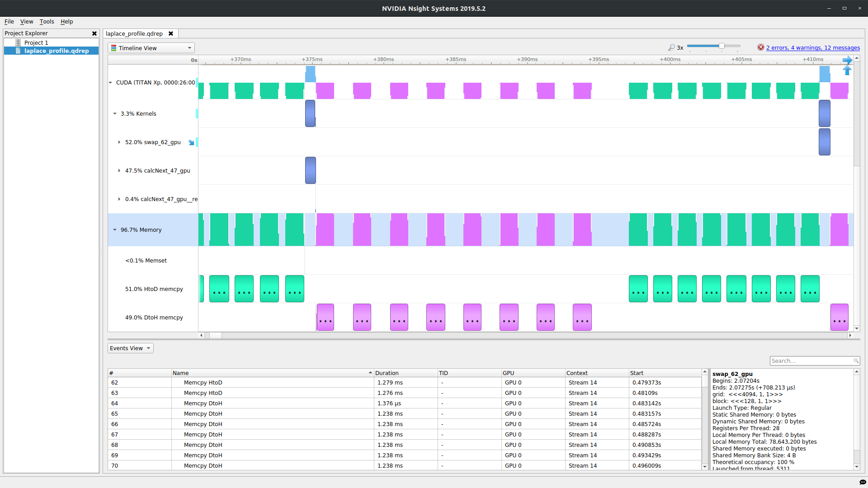
Task: Click the blue up arrow on the timeline
Action: click(x=847, y=70)
